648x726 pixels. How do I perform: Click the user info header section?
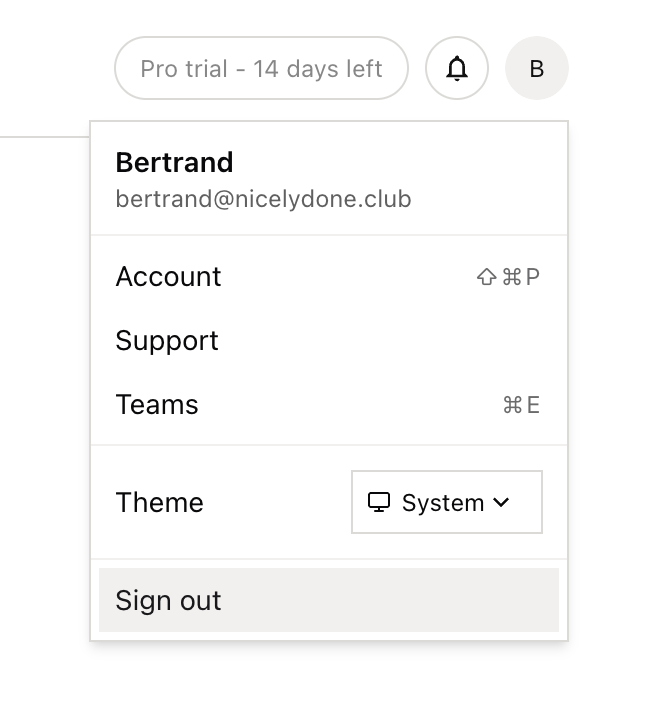[329, 180]
